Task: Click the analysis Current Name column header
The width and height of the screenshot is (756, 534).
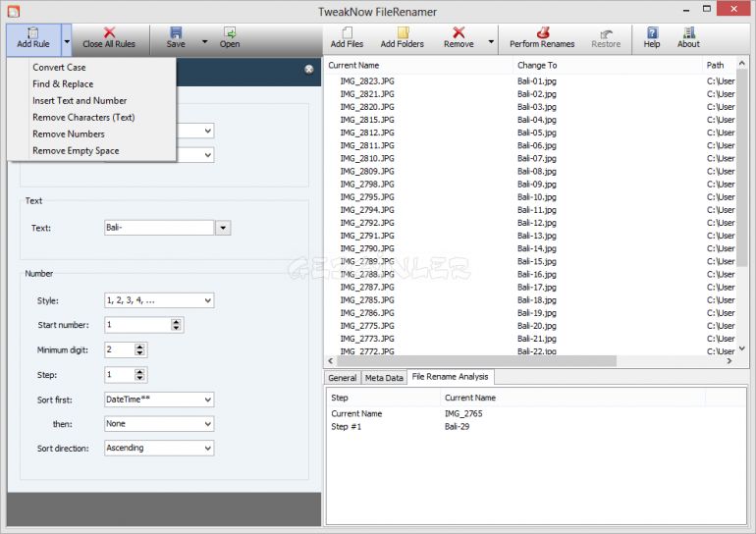Action: tap(572, 398)
